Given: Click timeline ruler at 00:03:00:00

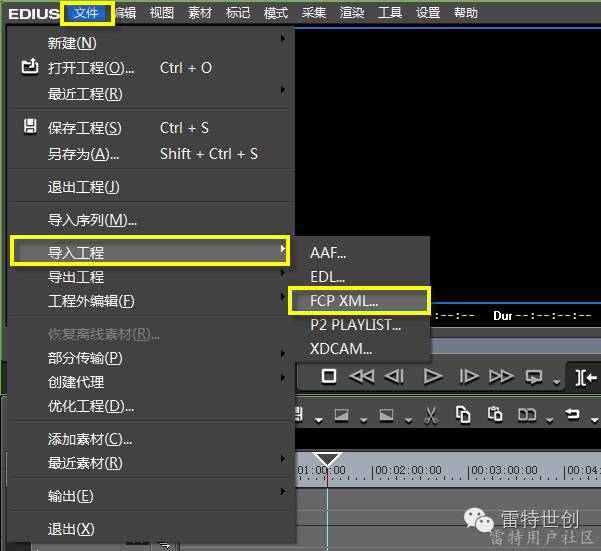Looking at the screenshot, I should point(504,470).
